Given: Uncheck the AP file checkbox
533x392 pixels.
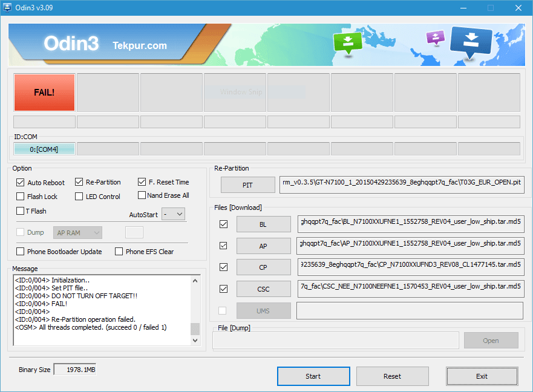Looking at the screenshot, I should [x=223, y=246].
